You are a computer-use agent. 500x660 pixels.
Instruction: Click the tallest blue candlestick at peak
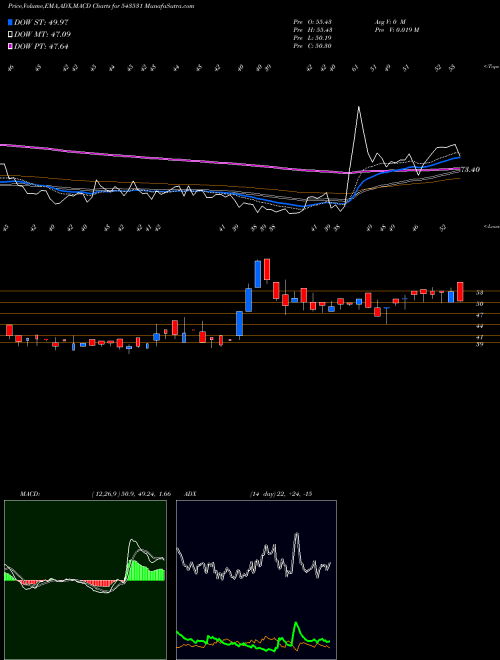pyautogui.click(x=258, y=274)
